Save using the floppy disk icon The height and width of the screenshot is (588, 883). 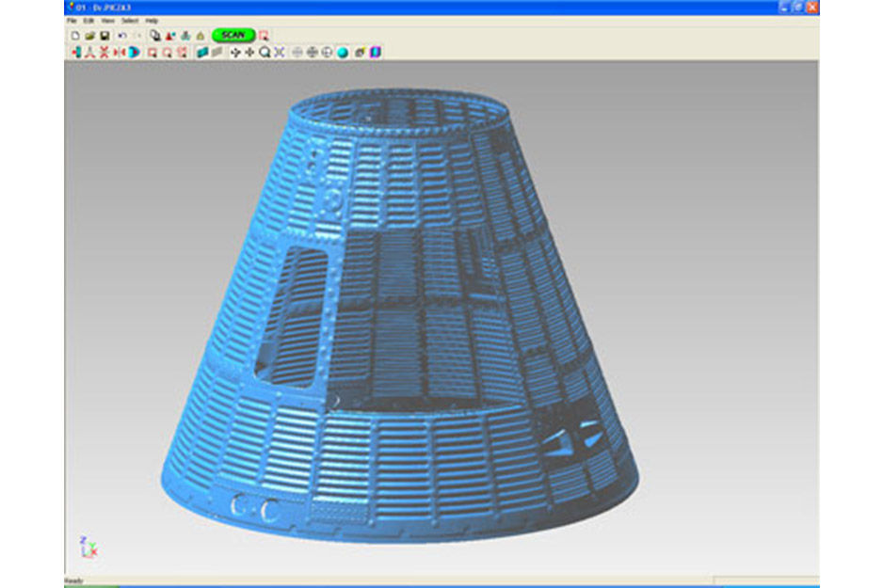[104, 36]
